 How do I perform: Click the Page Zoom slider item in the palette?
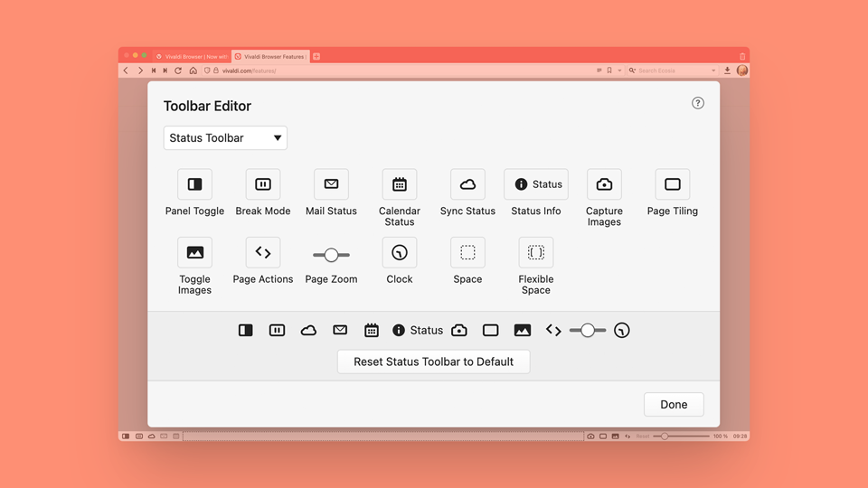point(331,255)
